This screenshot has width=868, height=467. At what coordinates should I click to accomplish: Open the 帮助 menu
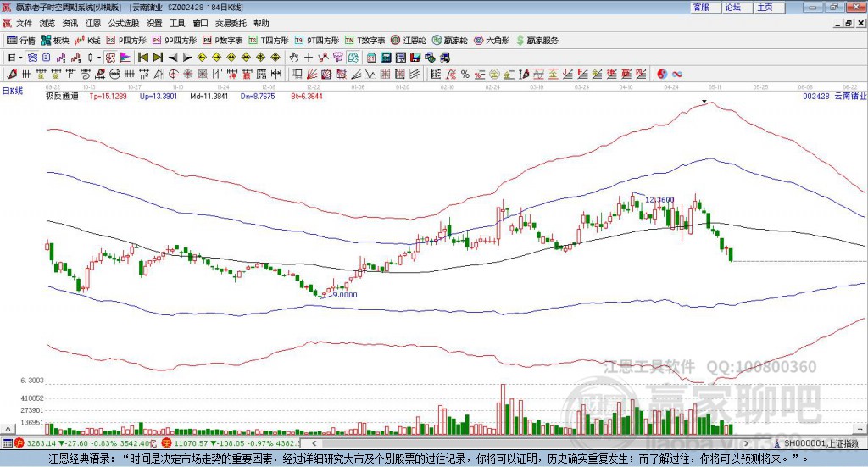point(261,23)
